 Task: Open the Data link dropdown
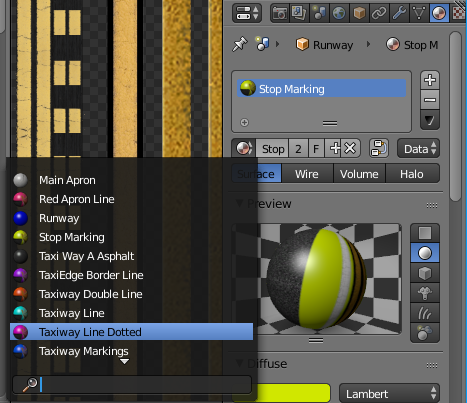pos(419,149)
